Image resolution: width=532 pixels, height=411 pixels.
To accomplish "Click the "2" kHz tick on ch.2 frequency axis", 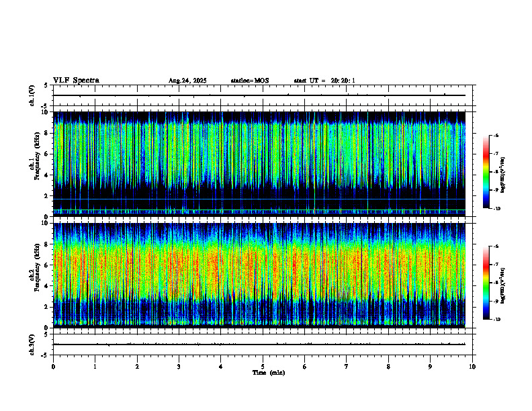I will (x=47, y=307).
